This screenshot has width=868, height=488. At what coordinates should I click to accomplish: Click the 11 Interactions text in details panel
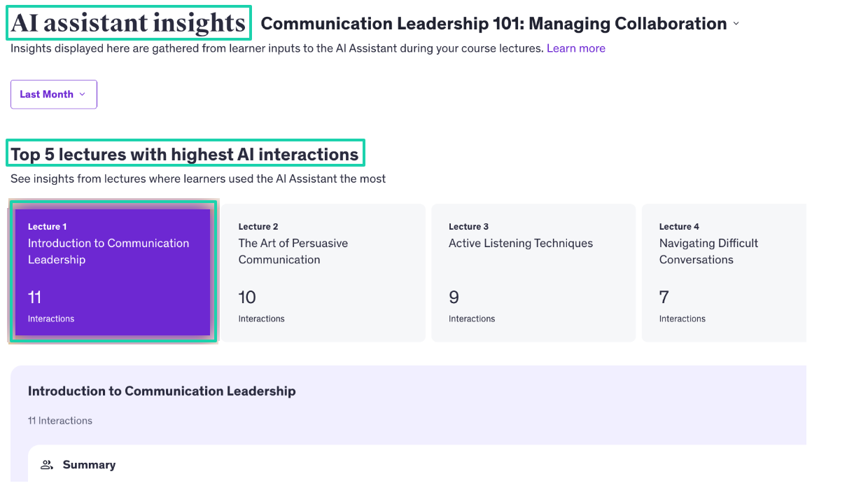(60, 421)
